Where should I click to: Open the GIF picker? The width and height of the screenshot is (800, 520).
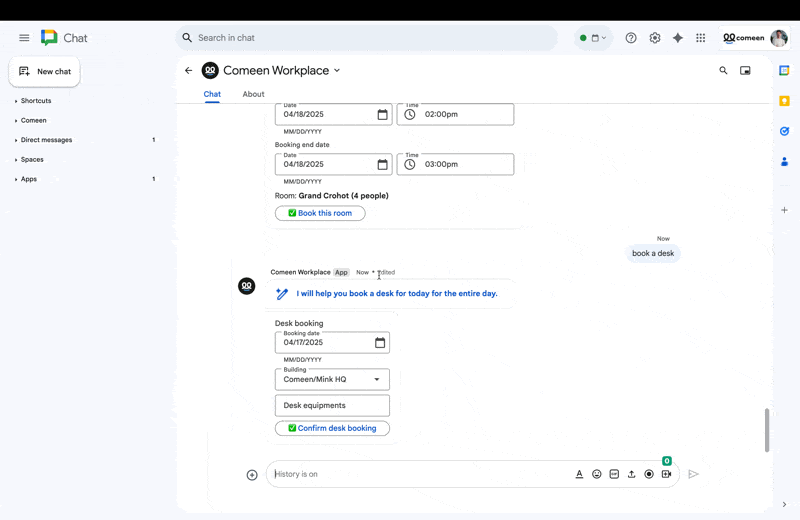click(614, 474)
